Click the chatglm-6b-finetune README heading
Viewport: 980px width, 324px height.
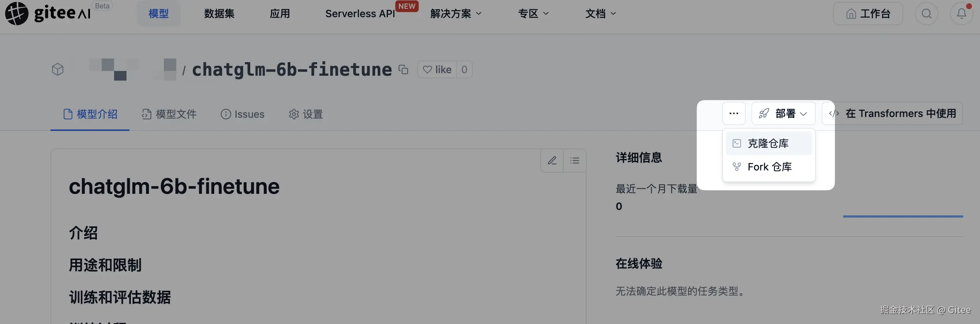(x=174, y=187)
